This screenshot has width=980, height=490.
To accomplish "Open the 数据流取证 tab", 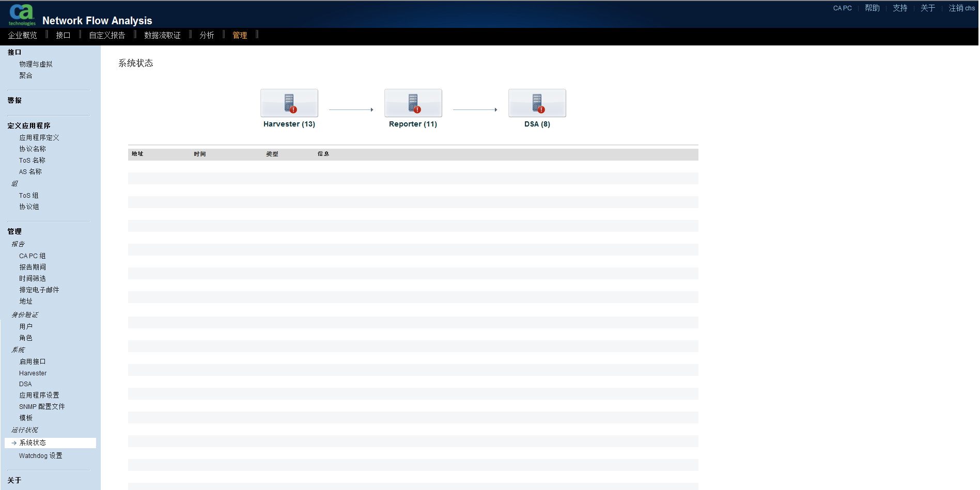I will tap(162, 35).
